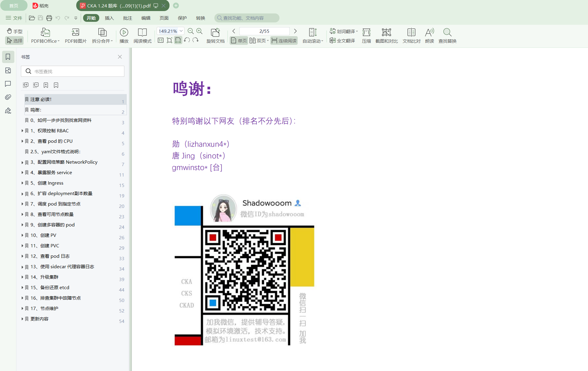The image size is (588, 371).
Task: Switch to 编辑 tab
Action: (146, 18)
